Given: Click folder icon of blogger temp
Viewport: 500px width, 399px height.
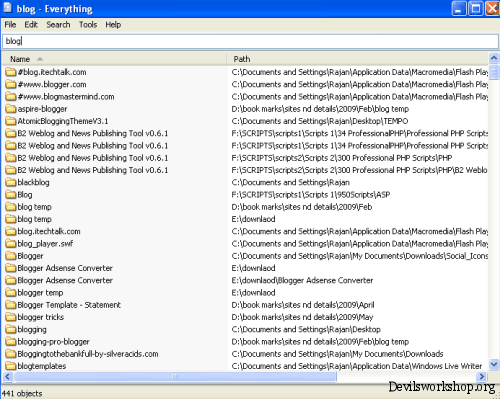Looking at the screenshot, I should (11, 293).
